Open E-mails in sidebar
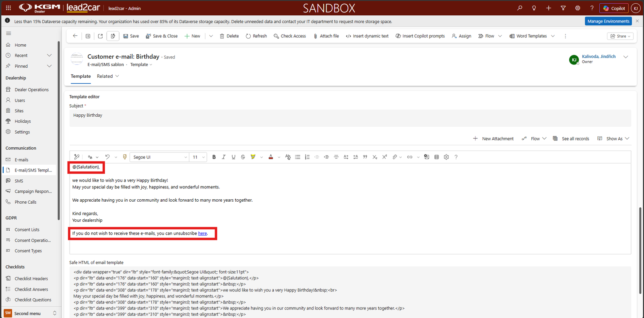Viewport: 644px width, 318px height. pyautogui.click(x=21, y=160)
